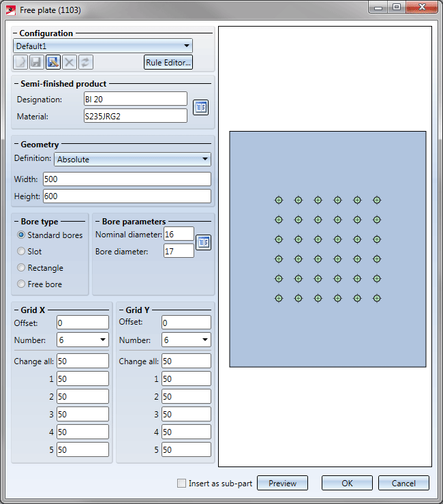Click the Nominal diameter field
The image size is (443, 504).
coord(179,234)
